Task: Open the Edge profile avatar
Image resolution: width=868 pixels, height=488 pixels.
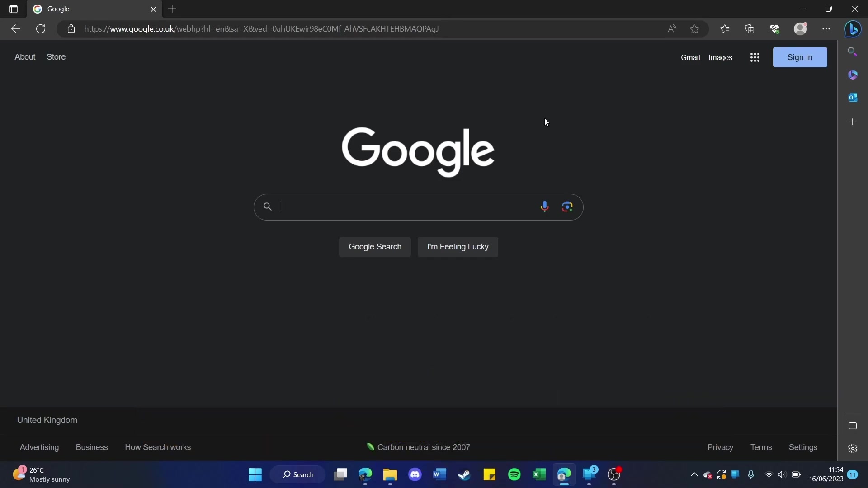Action: (801, 29)
